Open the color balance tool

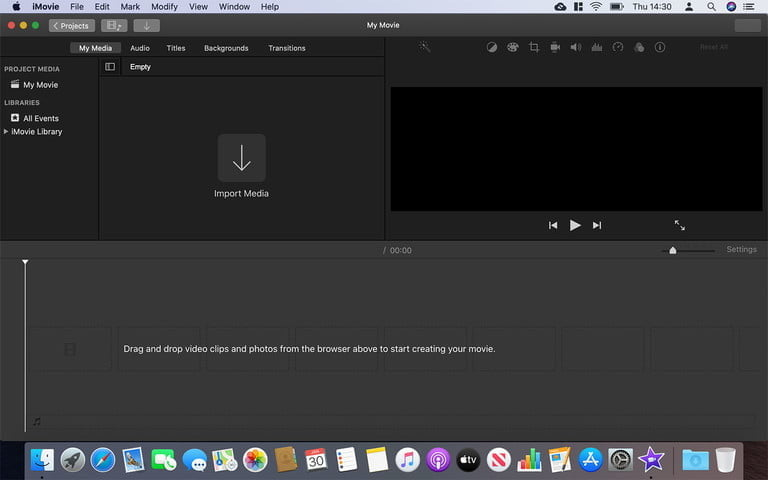tap(491, 47)
